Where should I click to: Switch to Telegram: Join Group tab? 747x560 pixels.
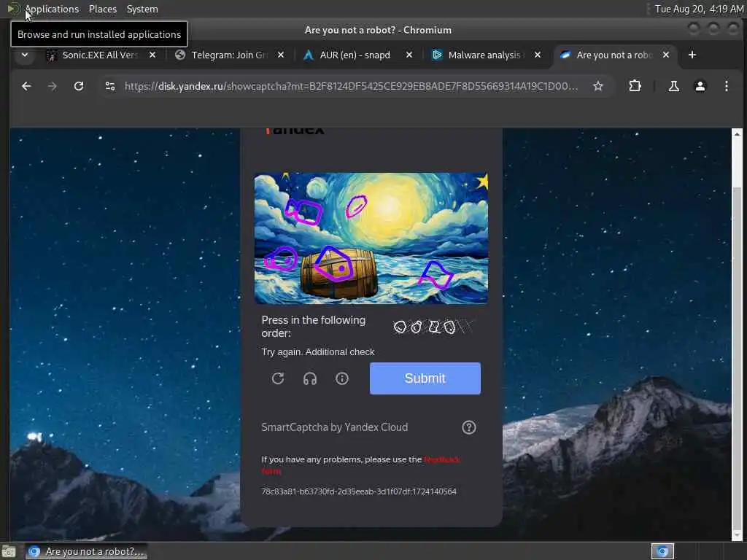[228, 55]
